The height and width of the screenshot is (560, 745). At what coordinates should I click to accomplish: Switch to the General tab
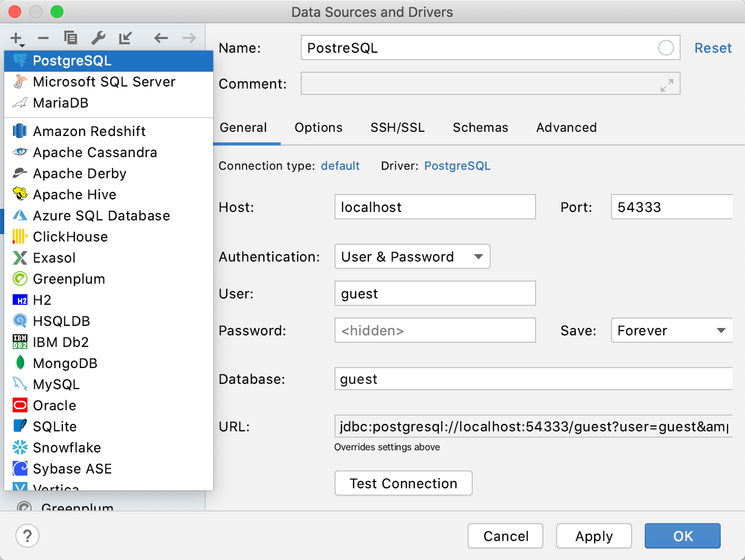[x=243, y=128]
